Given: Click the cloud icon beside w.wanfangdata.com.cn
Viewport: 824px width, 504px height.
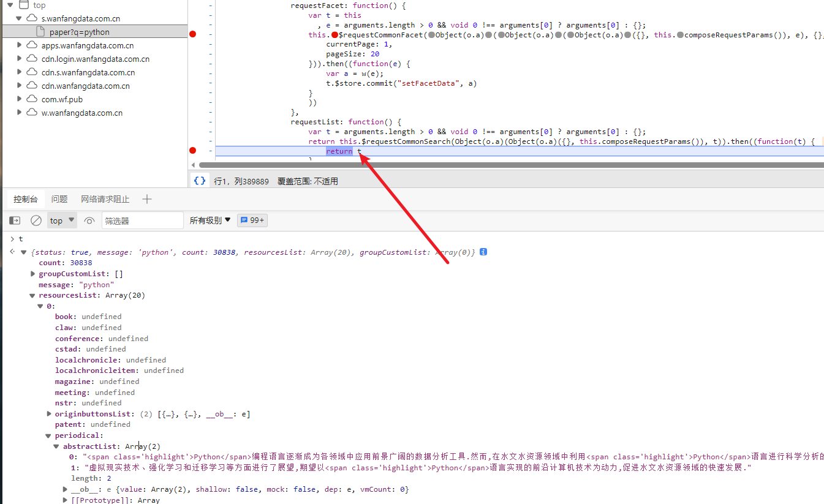Looking at the screenshot, I should click(32, 113).
